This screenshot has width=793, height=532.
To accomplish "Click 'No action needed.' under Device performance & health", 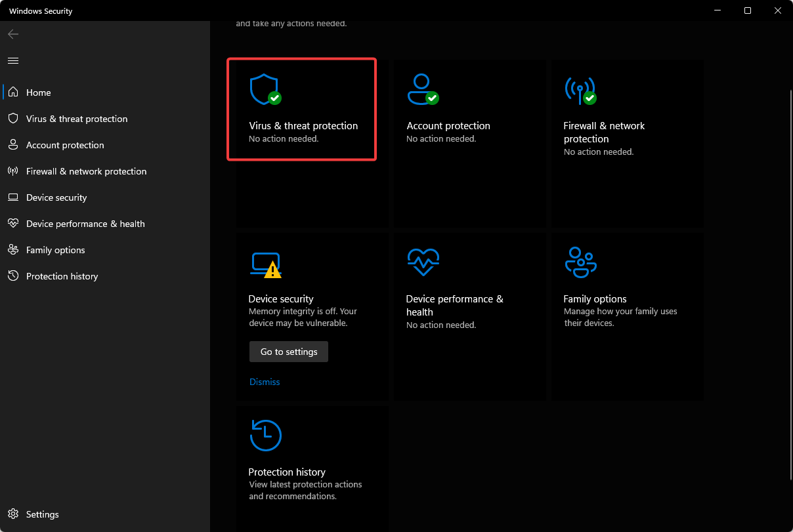I will click(441, 325).
